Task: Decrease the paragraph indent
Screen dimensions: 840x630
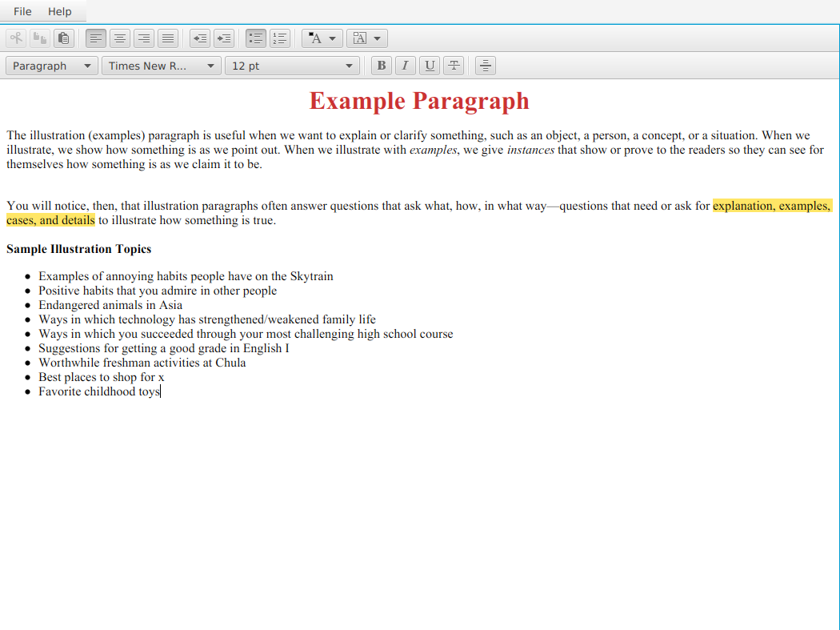Action: pyautogui.click(x=200, y=38)
